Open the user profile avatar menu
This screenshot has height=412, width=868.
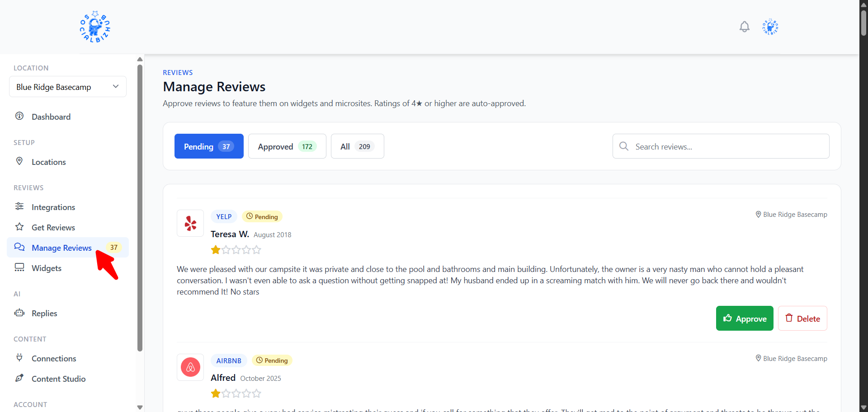(770, 27)
